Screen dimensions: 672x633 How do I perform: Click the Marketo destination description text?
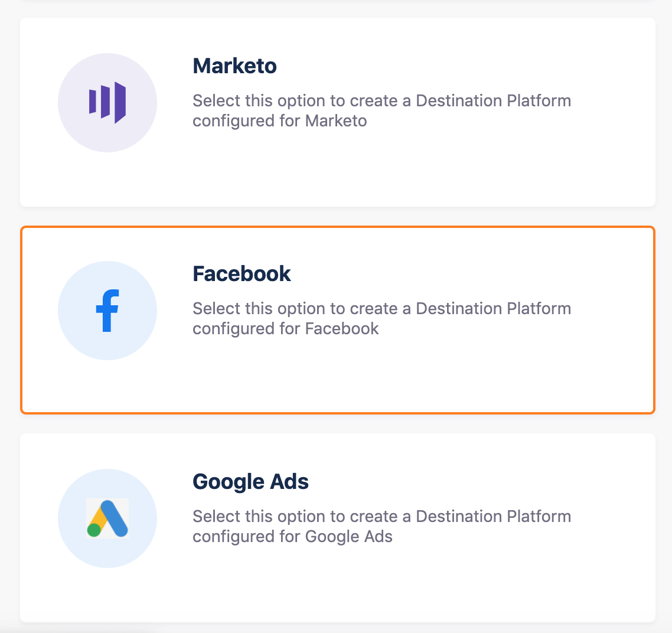coord(381,110)
